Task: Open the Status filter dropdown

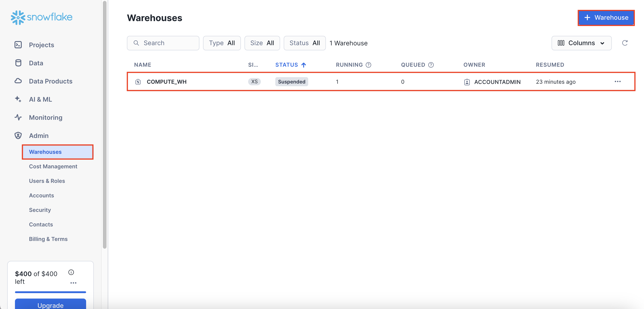Action: pyautogui.click(x=305, y=43)
